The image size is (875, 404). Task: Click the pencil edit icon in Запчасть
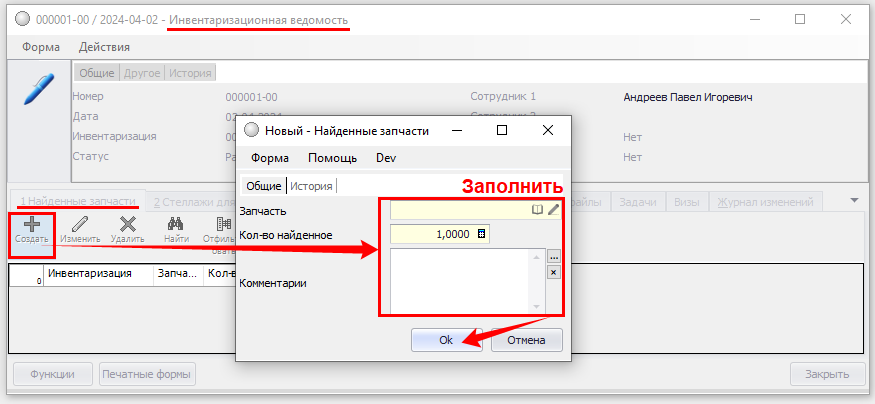coord(553,210)
